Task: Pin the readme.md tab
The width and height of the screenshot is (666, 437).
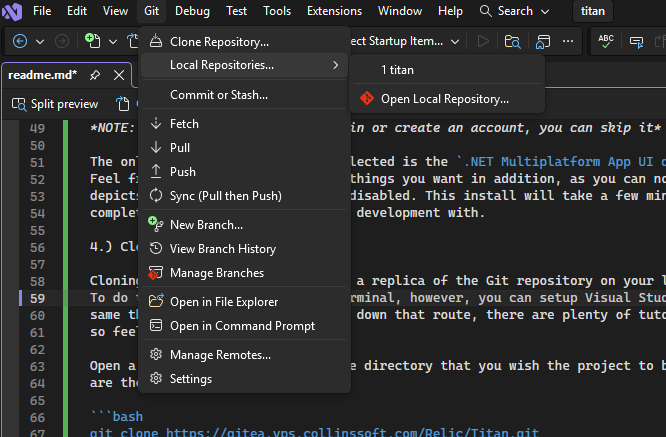Action: point(94,75)
